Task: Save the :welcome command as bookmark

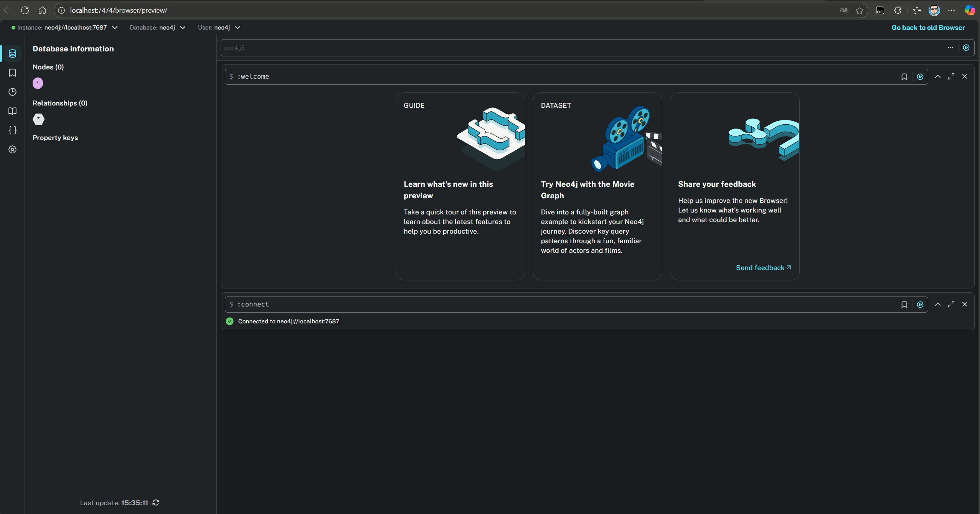Action: coord(904,77)
